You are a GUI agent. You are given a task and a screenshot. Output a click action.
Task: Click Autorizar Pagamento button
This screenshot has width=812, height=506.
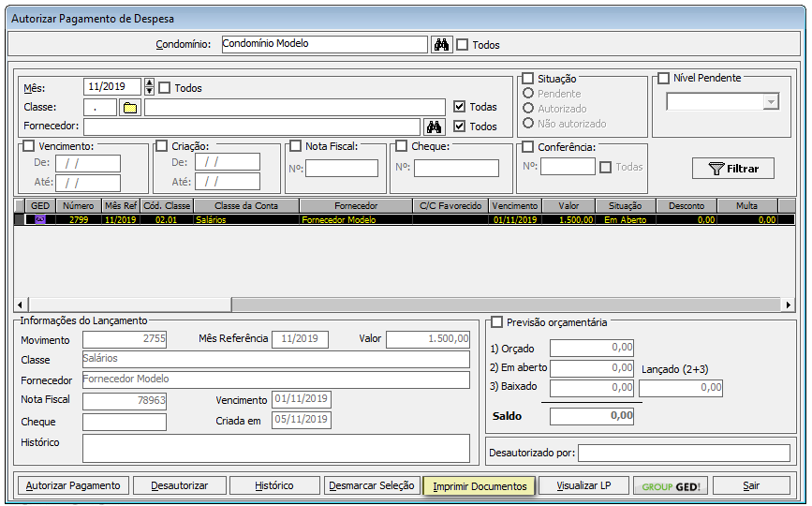click(x=73, y=485)
